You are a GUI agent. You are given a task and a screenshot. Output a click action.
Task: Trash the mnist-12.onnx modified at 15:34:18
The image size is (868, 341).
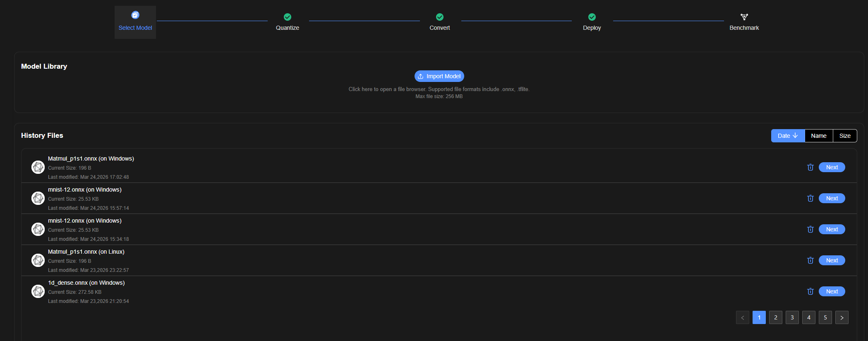810,229
